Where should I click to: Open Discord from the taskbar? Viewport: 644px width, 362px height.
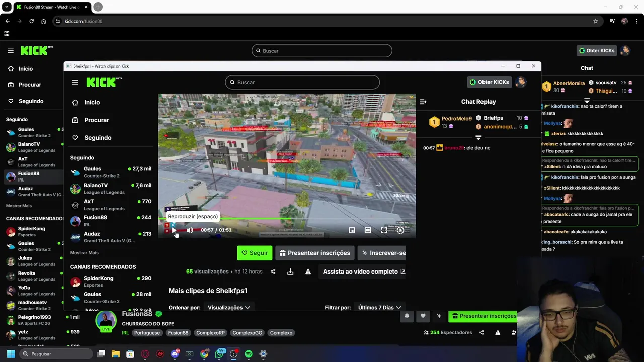pos(175,354)
